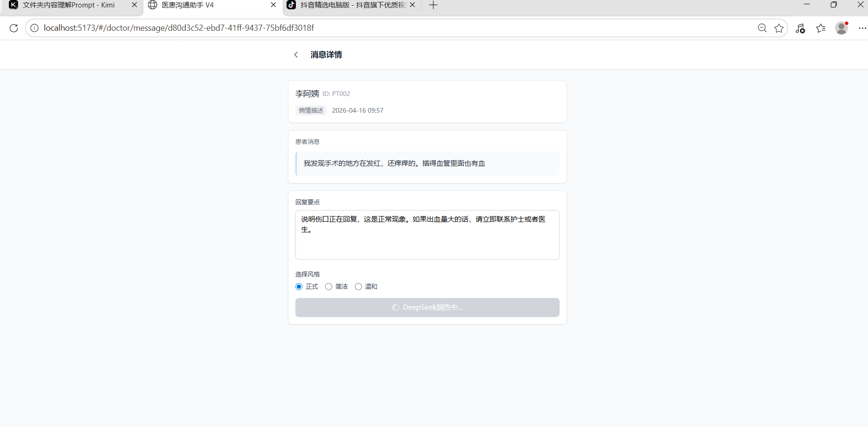
Task: Click the DeepSeek润色中 button
Action: 427,307
